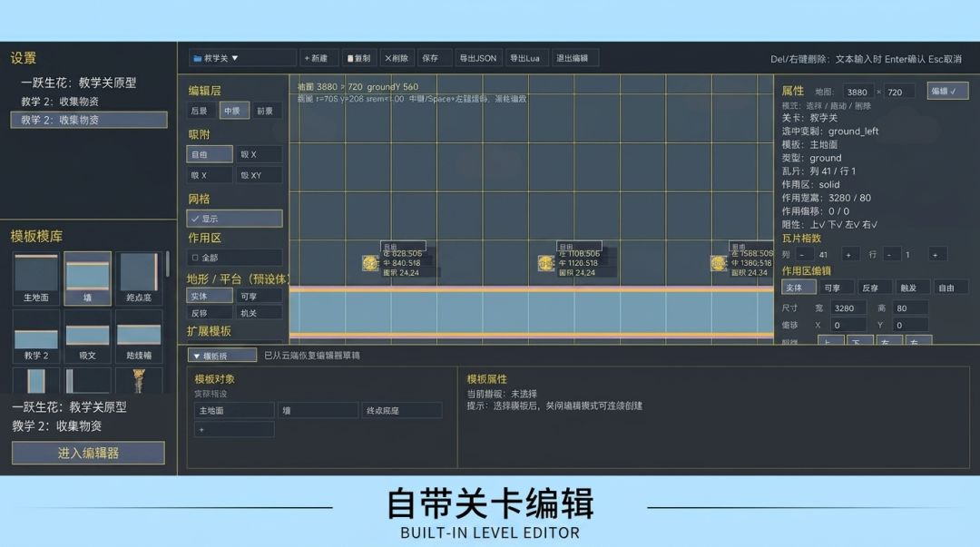Image resolution: width=980 pixels, height=547 pixels.
Task: Click the X delete toolbar button
Action: click(x=397, y=58)
